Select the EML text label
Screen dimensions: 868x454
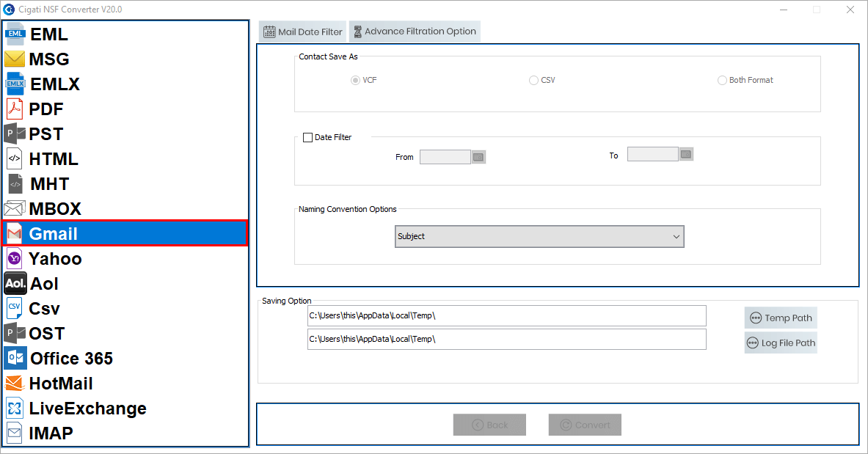[x=48, y=34]
